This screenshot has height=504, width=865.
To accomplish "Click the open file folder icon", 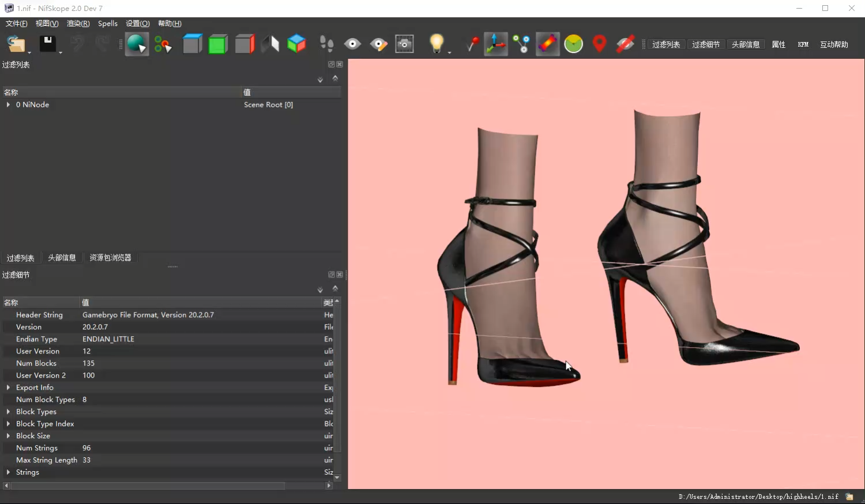I will 16,44.
